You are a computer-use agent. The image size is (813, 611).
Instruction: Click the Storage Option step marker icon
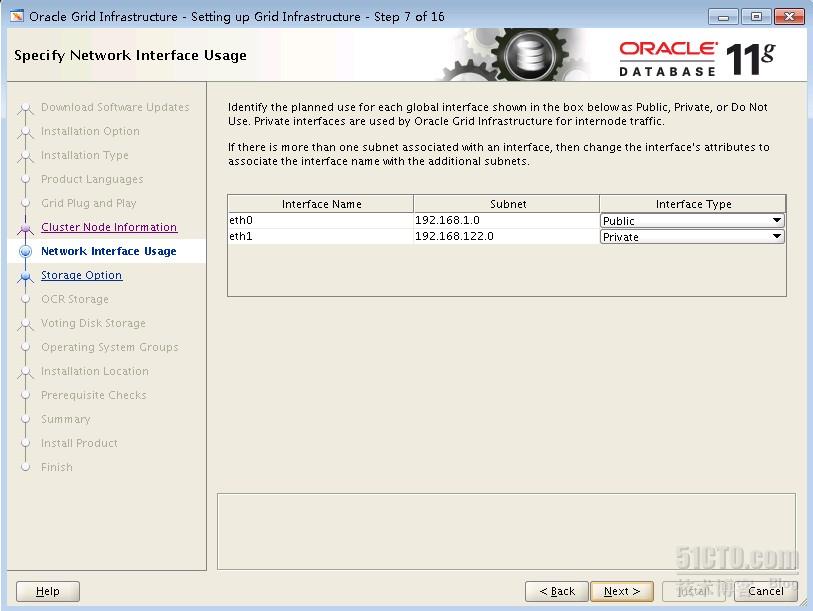(x=25, y=276)
